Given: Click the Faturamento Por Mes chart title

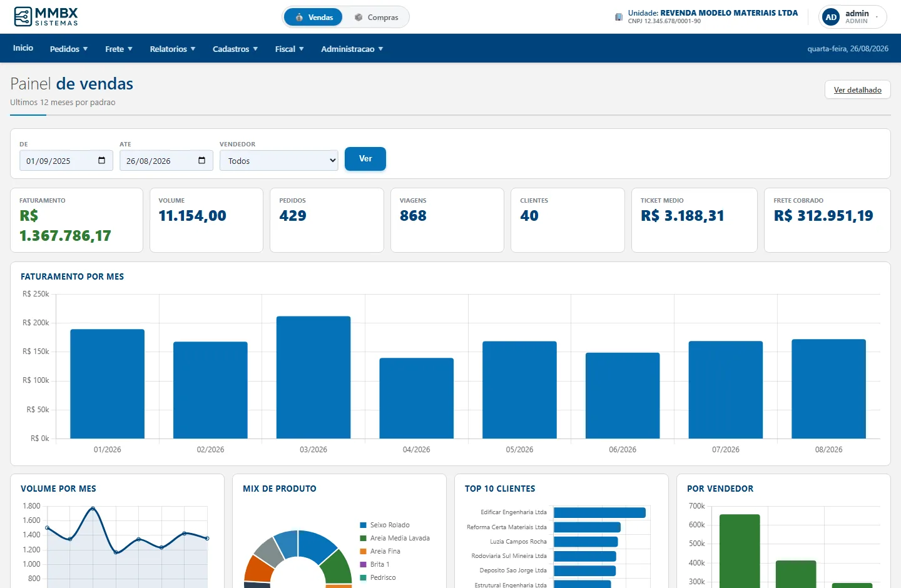Looking at the screenshot, I should pos(73,276).
